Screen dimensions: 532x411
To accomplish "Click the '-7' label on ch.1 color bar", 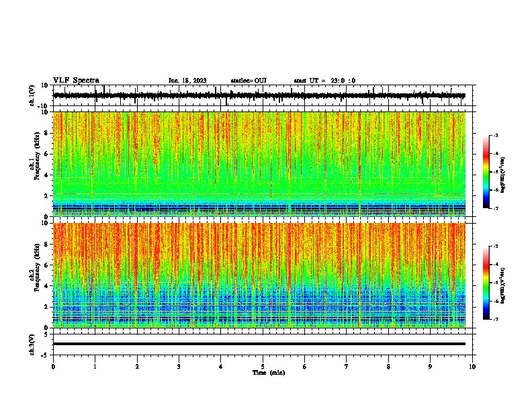I will [x=495, y=208].
